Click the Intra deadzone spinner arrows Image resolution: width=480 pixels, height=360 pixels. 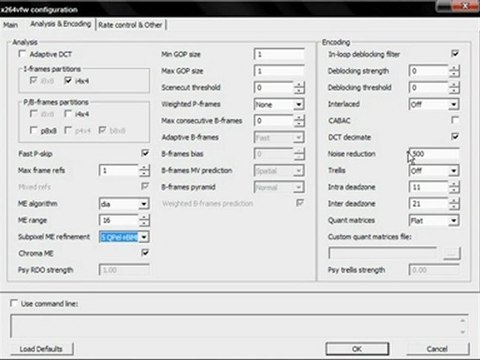click(x=454, y=187)
